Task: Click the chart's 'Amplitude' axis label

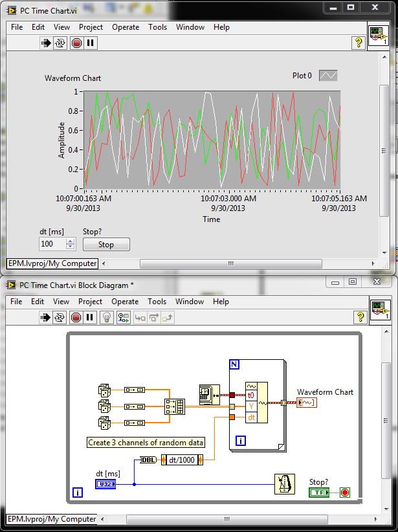Action: click(61, 140)
